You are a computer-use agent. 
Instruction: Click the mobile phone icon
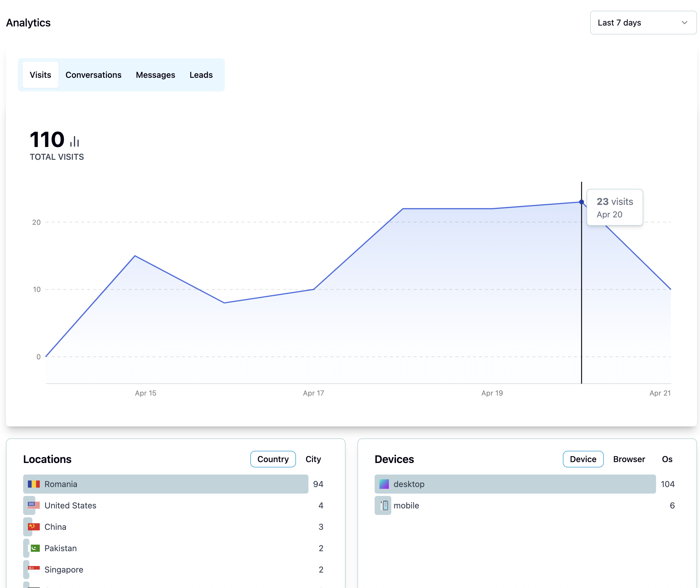(x=384, y=505)
